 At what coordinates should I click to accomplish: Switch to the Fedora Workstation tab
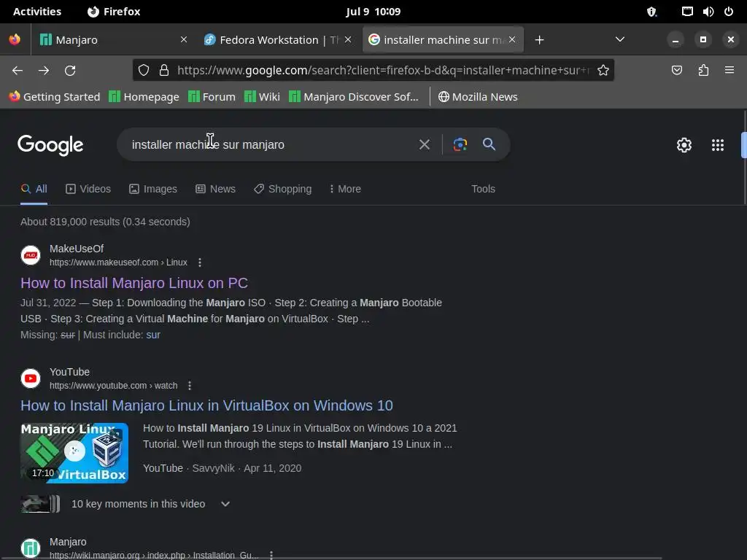click(278, 39)
